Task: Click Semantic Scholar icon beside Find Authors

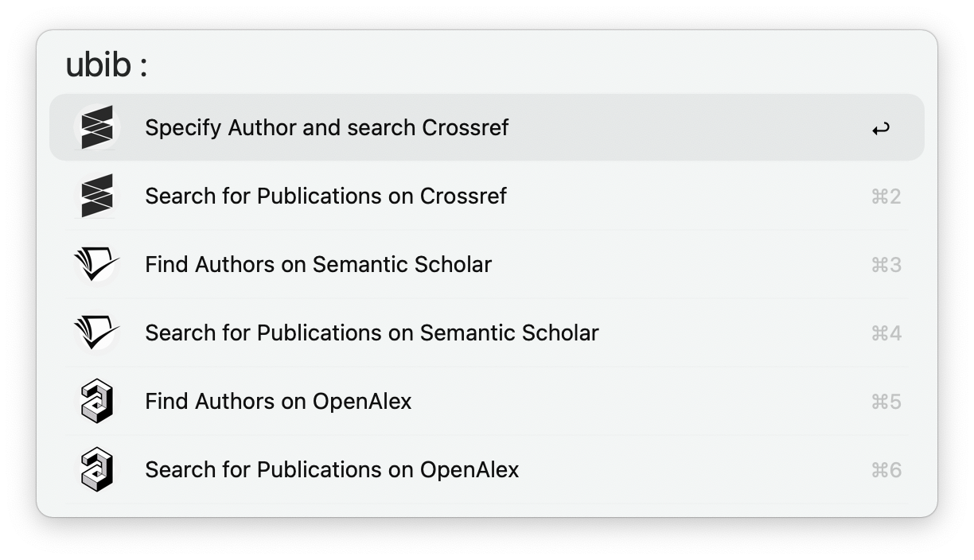Action: click(x=97, y=264)
